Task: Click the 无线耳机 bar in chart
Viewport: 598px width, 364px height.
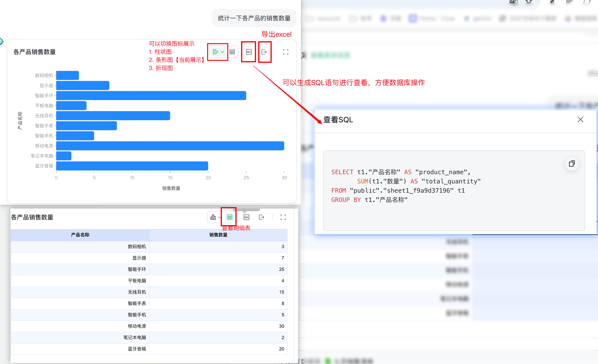Action: pos(113,116)
